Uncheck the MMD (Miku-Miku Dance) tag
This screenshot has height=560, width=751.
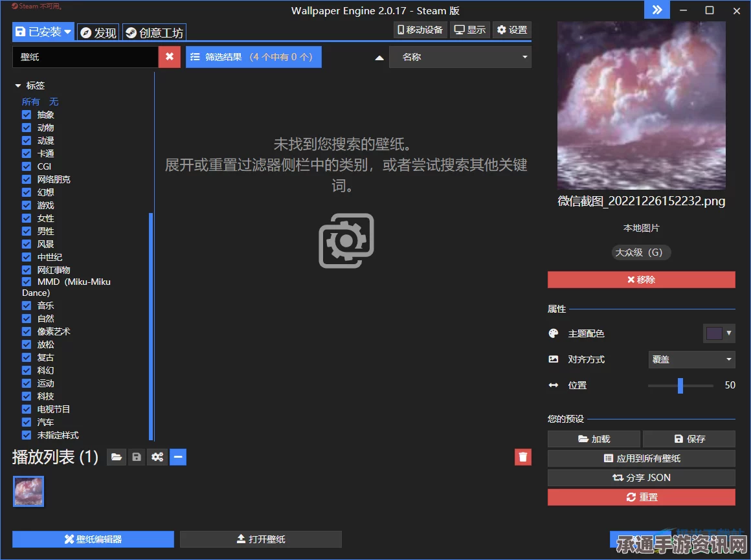tap(27, 282)
